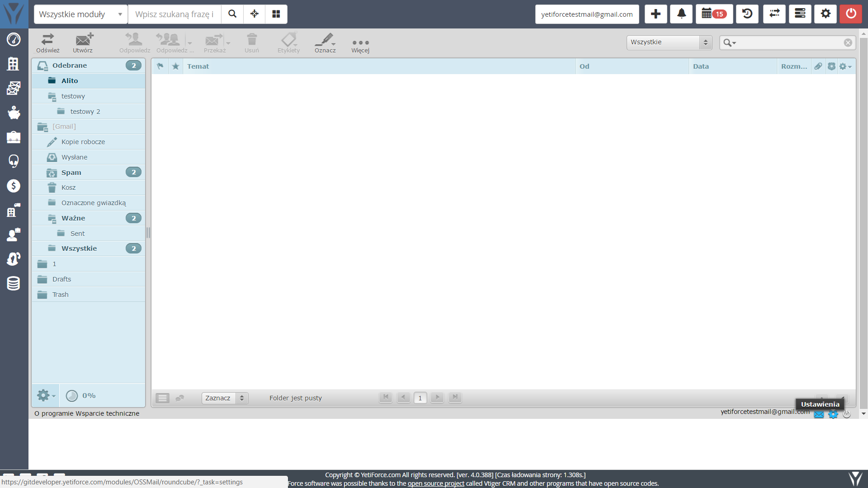Sort by Temat column header

click(379, 66)
